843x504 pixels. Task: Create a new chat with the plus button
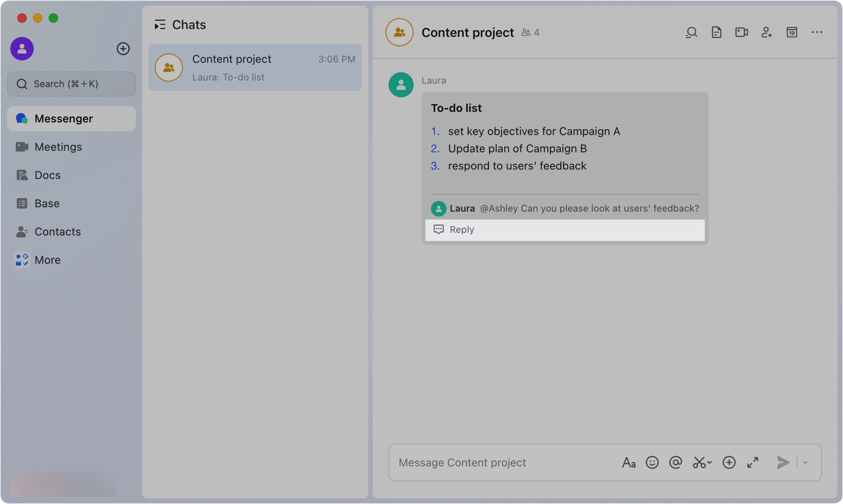tap(123, 49)
